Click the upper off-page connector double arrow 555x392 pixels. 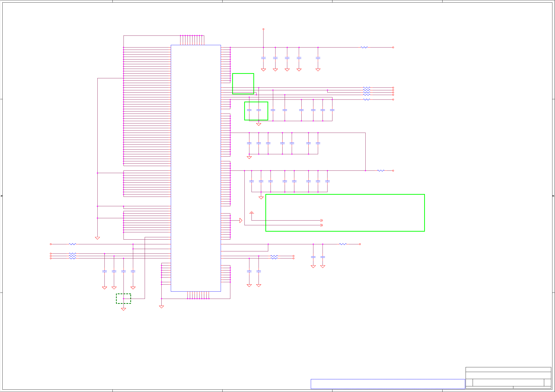321,220
